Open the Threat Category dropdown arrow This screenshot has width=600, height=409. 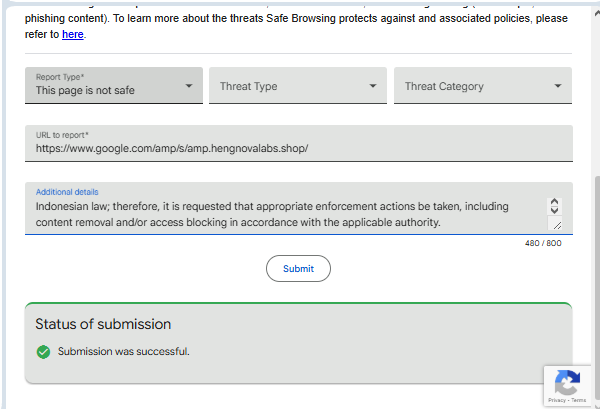click(558, 86)
